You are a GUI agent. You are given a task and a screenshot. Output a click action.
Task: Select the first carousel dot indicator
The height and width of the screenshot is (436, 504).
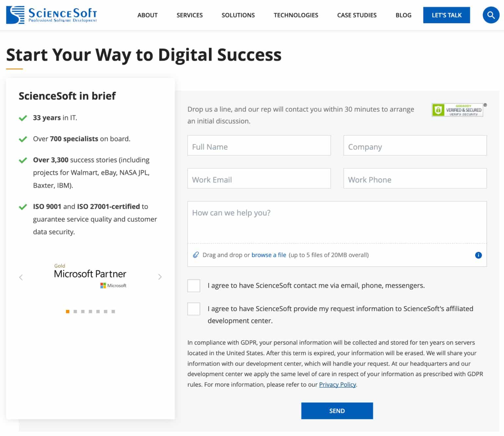(x=67, y=311)
